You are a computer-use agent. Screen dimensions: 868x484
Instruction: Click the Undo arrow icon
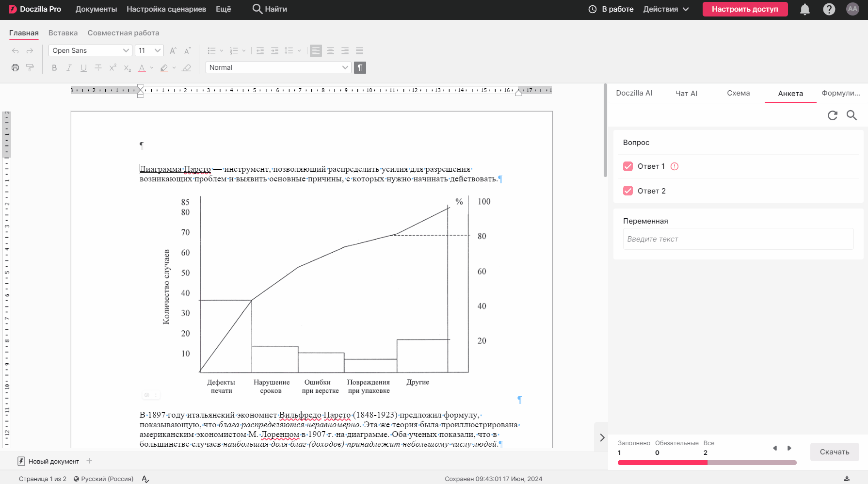click(x=16, y=50)
